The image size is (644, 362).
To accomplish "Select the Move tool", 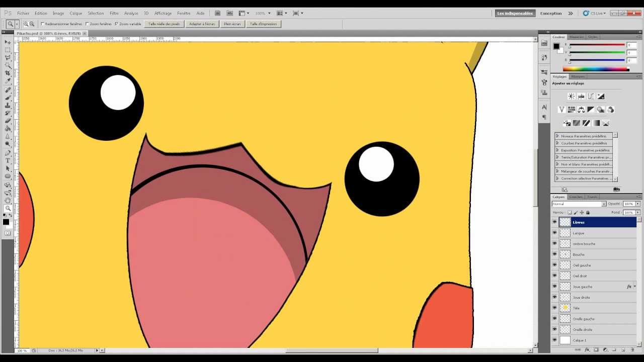I will point(8,42).
